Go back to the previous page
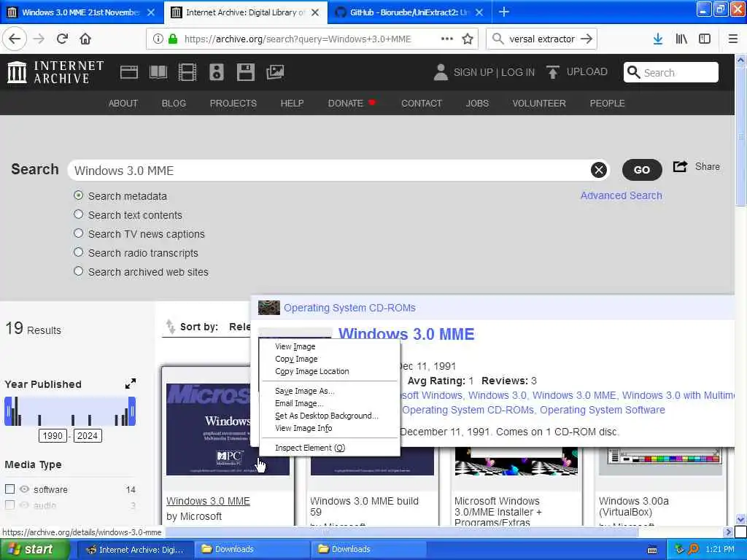 pos(15,39)
